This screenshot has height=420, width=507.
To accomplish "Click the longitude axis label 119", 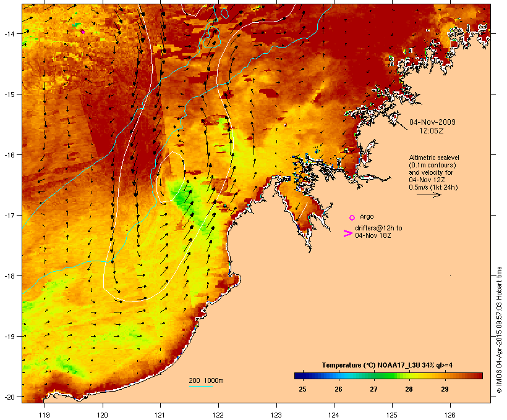I will [45, 415].
